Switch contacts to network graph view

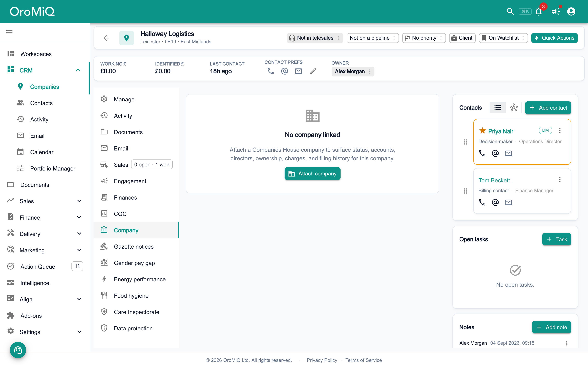(514, 108)
